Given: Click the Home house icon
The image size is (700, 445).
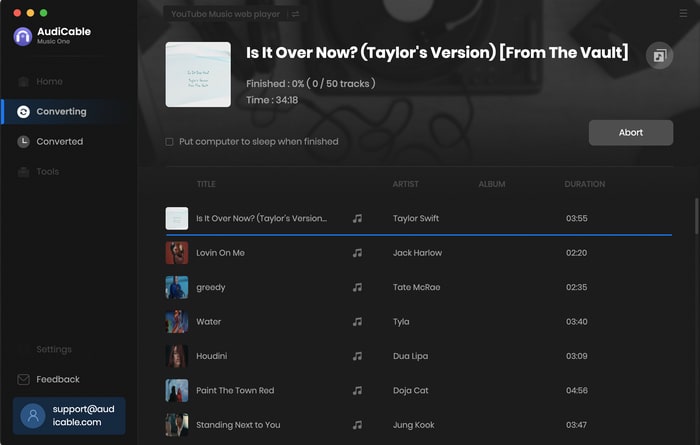Looking at the screenshot, I should tap(23, 81).
